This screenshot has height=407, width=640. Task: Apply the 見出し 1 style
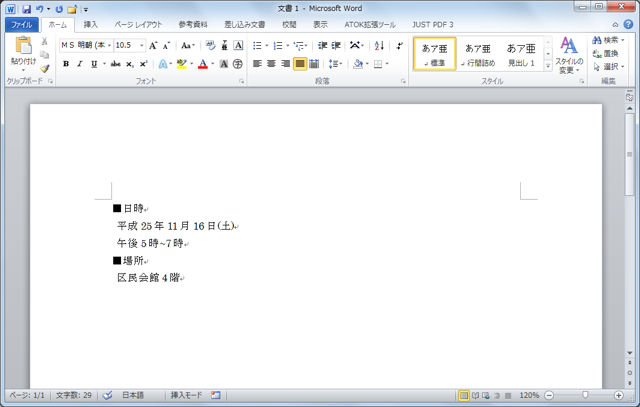point(521,54)
